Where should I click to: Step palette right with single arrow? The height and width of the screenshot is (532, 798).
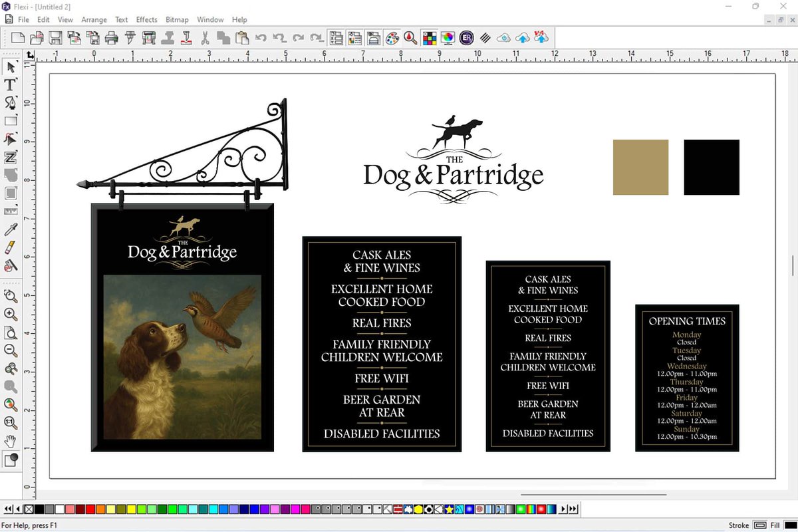563,509
